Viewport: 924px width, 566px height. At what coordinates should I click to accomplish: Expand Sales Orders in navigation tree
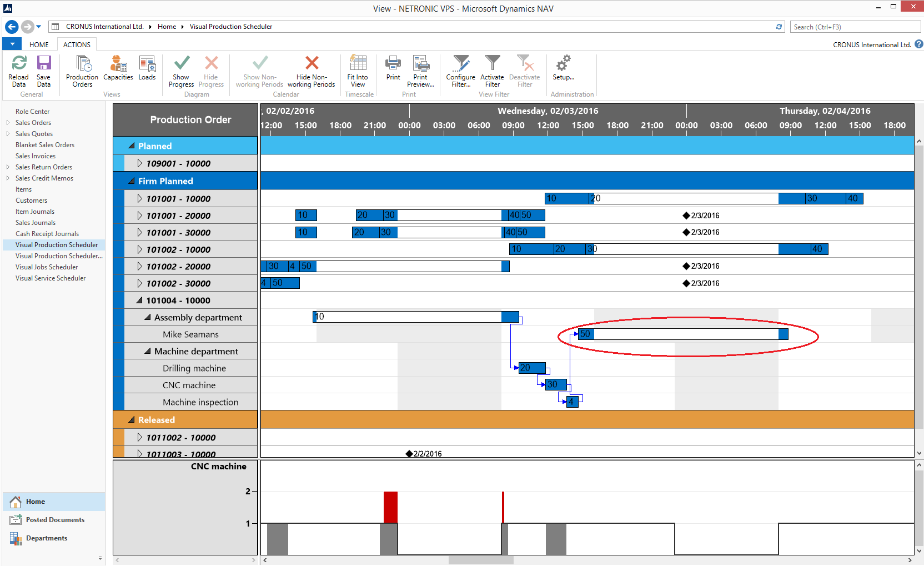pos(8,123)
